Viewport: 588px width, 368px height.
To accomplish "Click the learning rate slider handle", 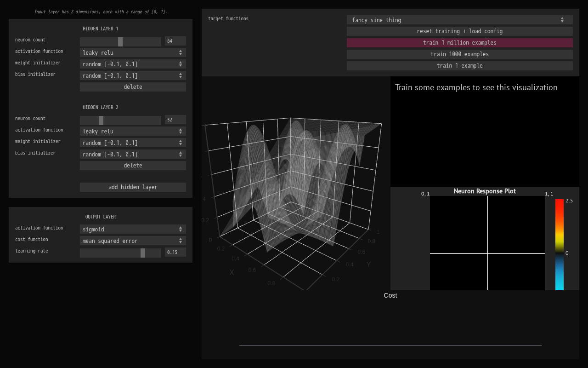I will coord(143,253).
